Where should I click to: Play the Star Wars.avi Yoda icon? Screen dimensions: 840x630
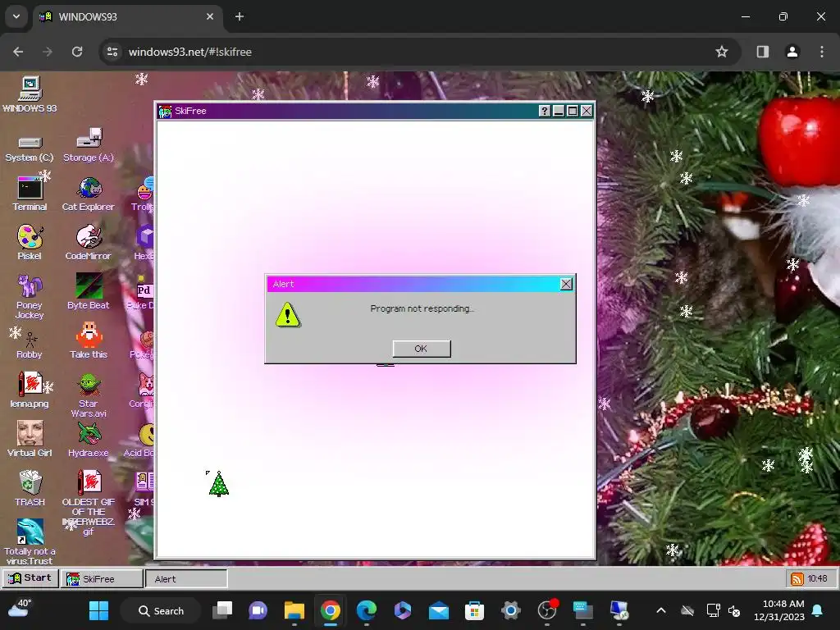pyautogui.click(x=89, y=395)
